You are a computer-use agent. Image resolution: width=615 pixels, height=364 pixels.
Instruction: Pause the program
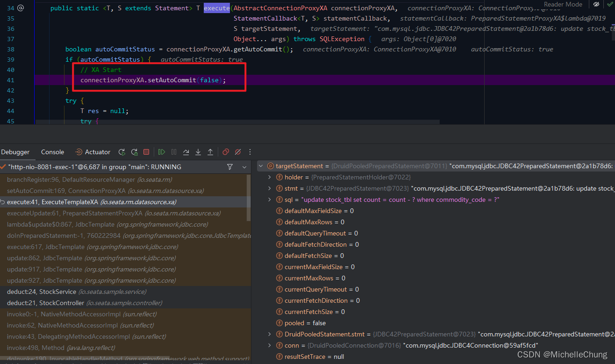coord(174,152)
